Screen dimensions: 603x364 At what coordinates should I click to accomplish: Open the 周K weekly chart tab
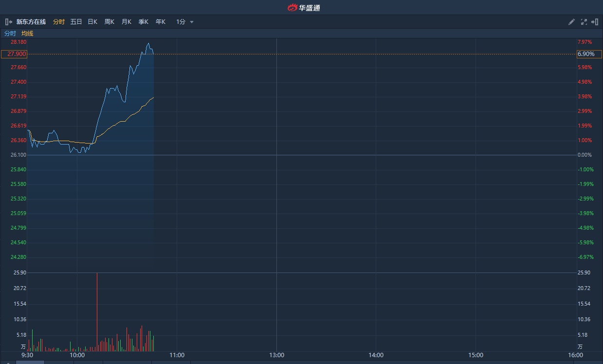tap(110, 22)
